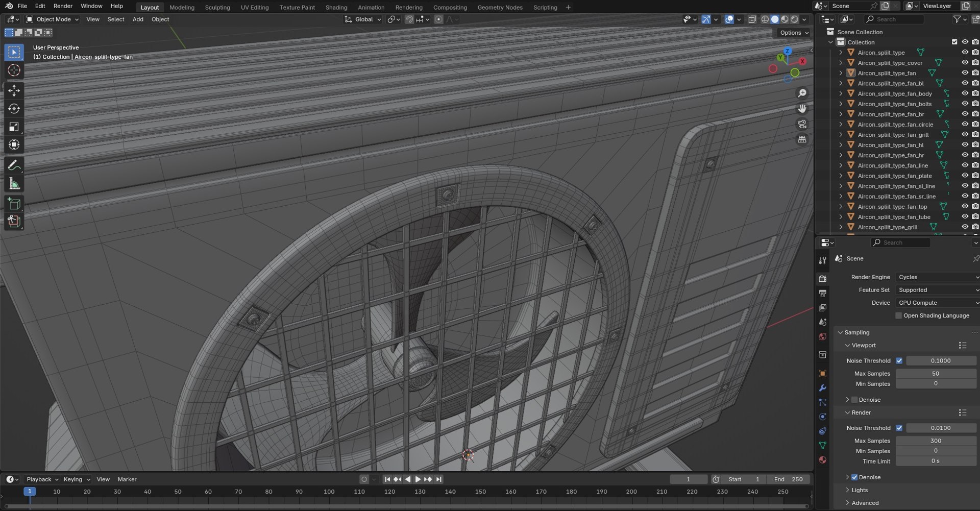Disable Render Denoise checkbox
The width and height of the screenshot is (980, 511).
854,478
